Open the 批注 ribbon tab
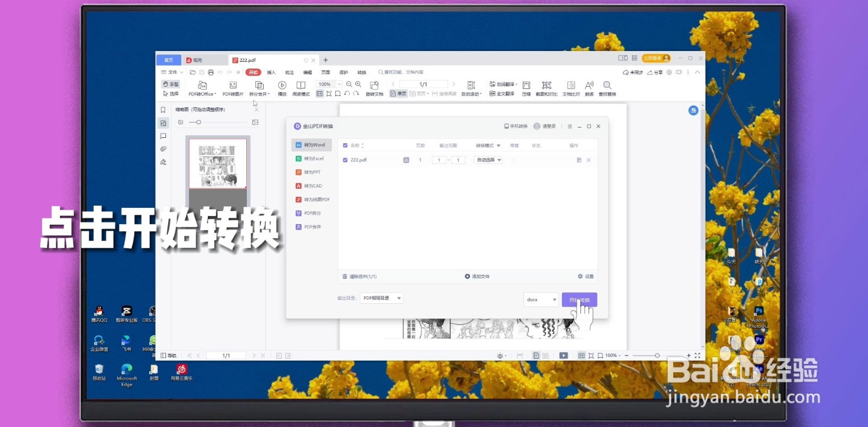This screenshot has height=427, width=868. pos(289,72)
